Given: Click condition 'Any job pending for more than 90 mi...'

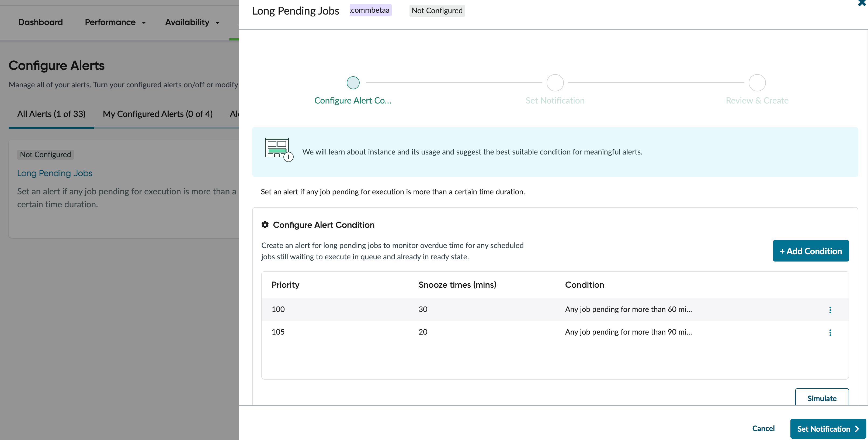Looking at the screenshot, I should click(x=629, y=332).
